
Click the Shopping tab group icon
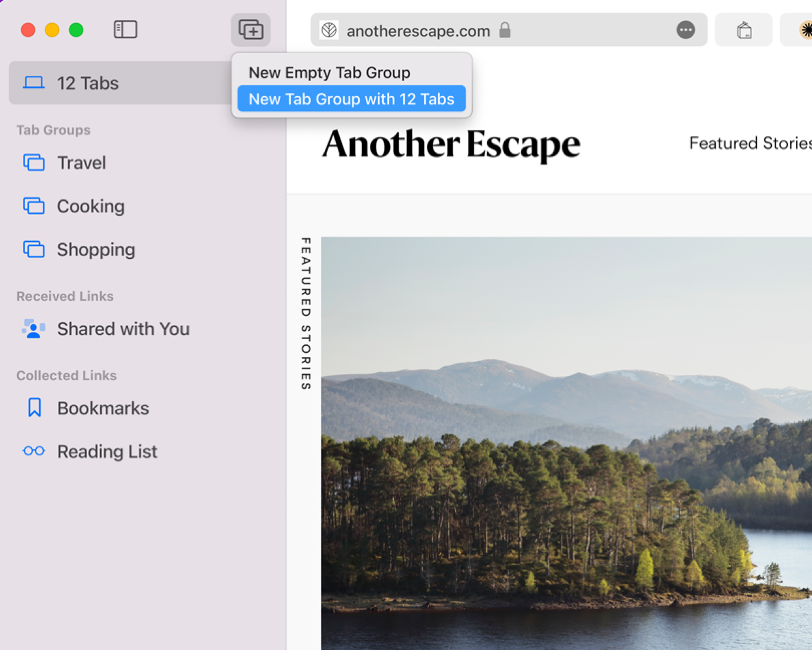[x=34, y=249]
